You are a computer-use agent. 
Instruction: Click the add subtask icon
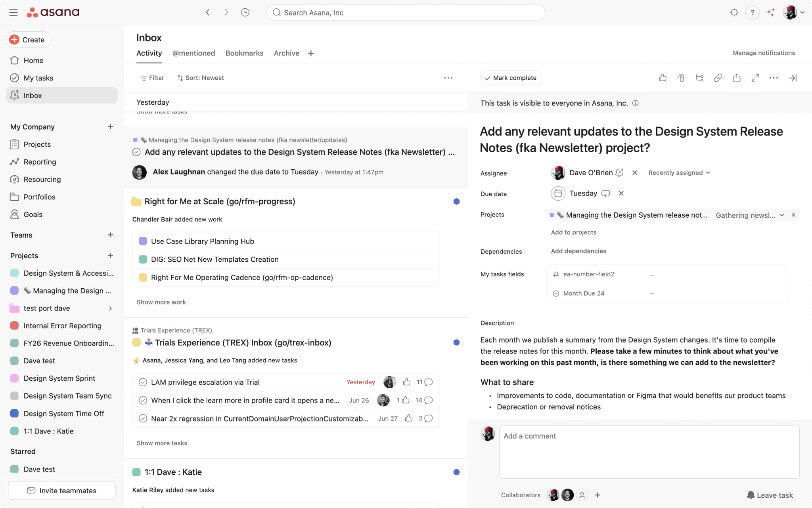[699, 78]
